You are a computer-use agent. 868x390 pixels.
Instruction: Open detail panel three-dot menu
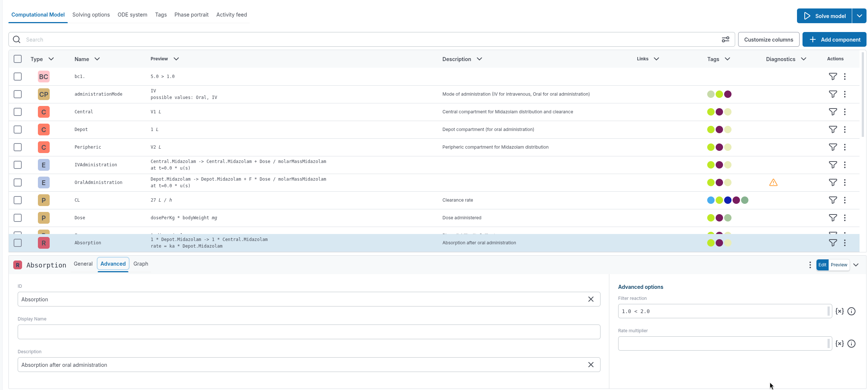click(x=810, y=265)
